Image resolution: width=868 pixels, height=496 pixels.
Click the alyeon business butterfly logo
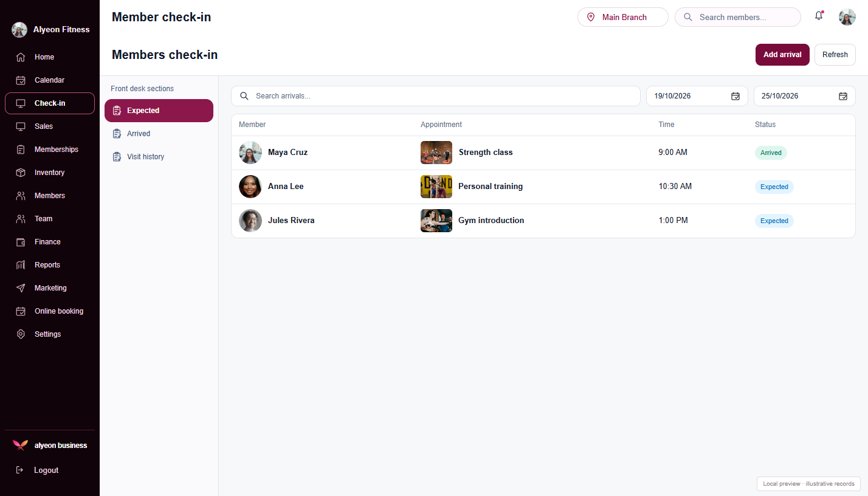click(x=20, y=446)
